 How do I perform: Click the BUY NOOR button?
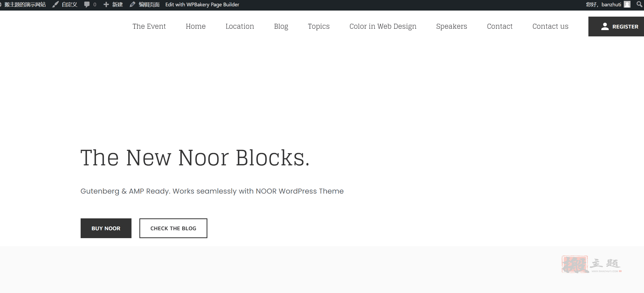coord(106,228)
